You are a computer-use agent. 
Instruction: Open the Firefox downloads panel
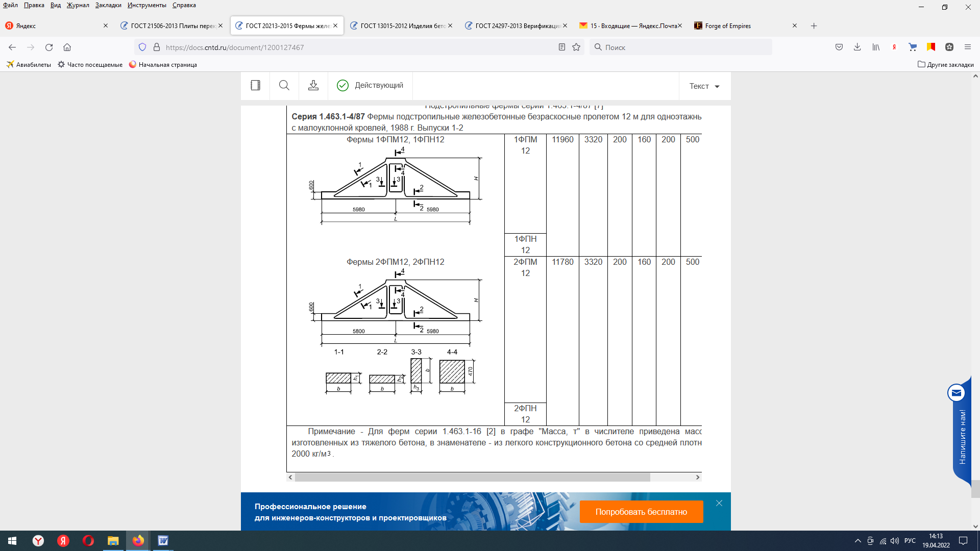coord(857,47)
